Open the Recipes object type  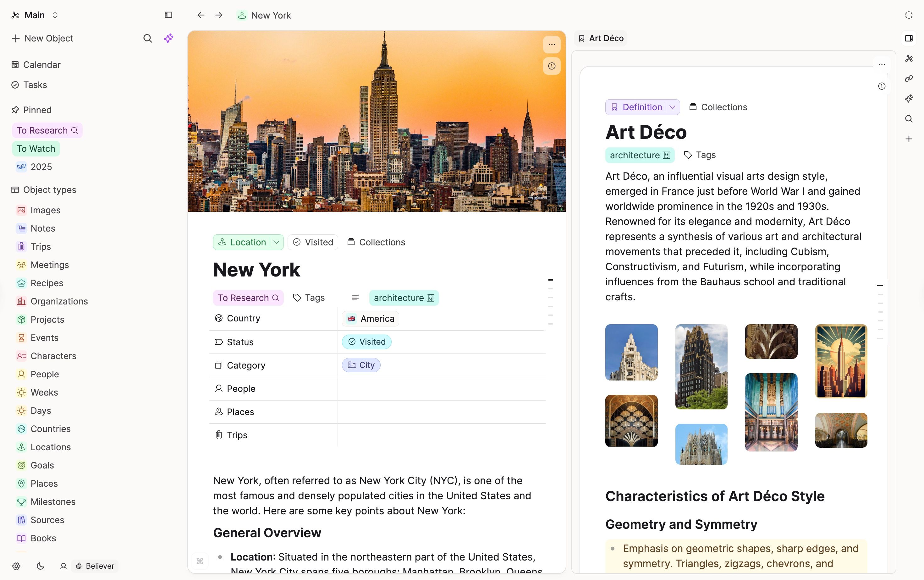pyautogui.click(x=47, y=283)
